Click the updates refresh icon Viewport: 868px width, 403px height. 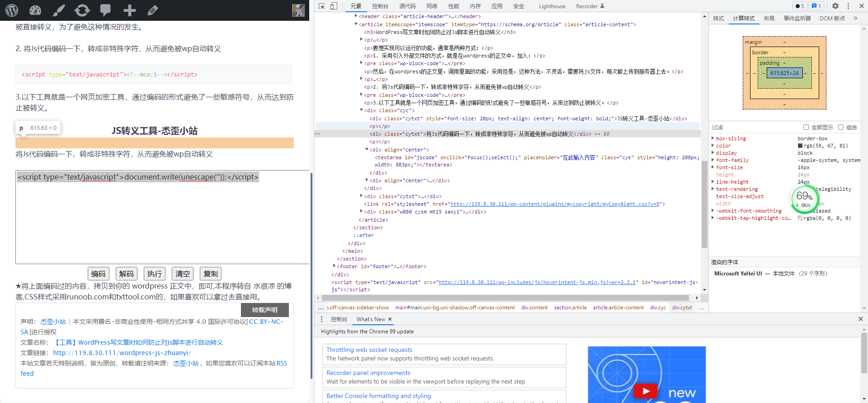pos(82,10)
